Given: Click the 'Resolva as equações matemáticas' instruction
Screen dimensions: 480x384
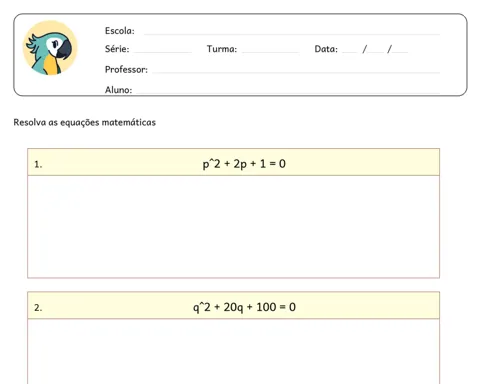Looking at the screenshot, I should [85, 122].
